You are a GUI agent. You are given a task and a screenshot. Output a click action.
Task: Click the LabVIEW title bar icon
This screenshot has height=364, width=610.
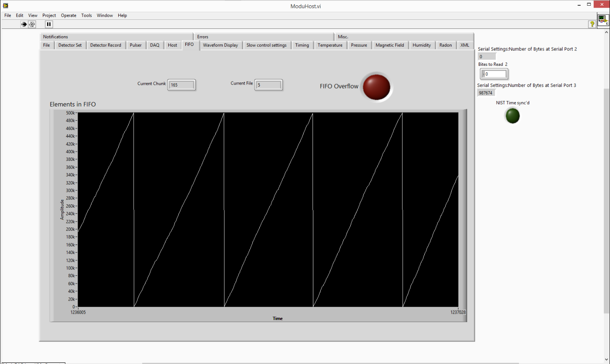coord(5,6)
